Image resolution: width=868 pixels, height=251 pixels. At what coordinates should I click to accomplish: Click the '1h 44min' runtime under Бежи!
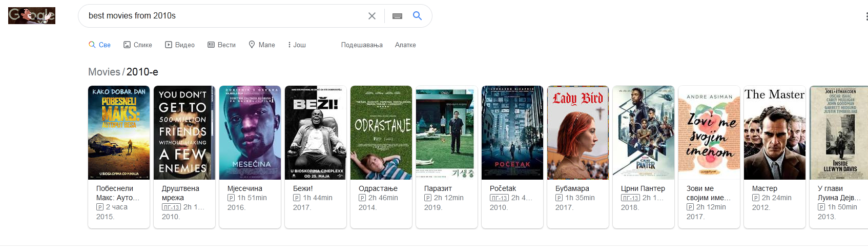point(318,198)
